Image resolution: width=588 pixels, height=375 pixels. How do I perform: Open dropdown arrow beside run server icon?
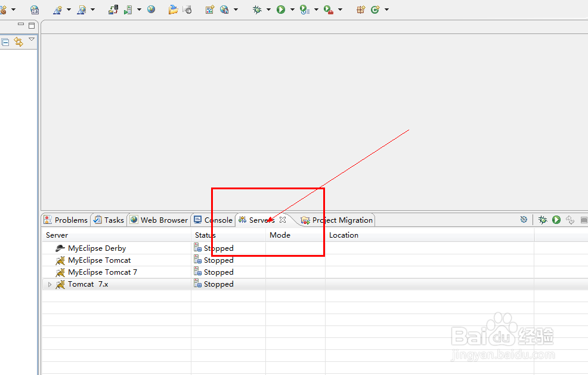[139, 10]
